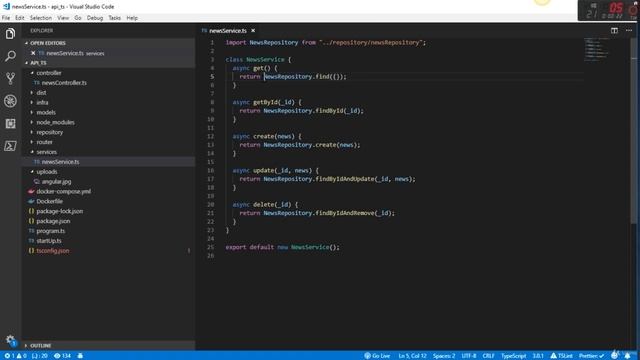Click line number 25 in the gutter

point(211,247)
